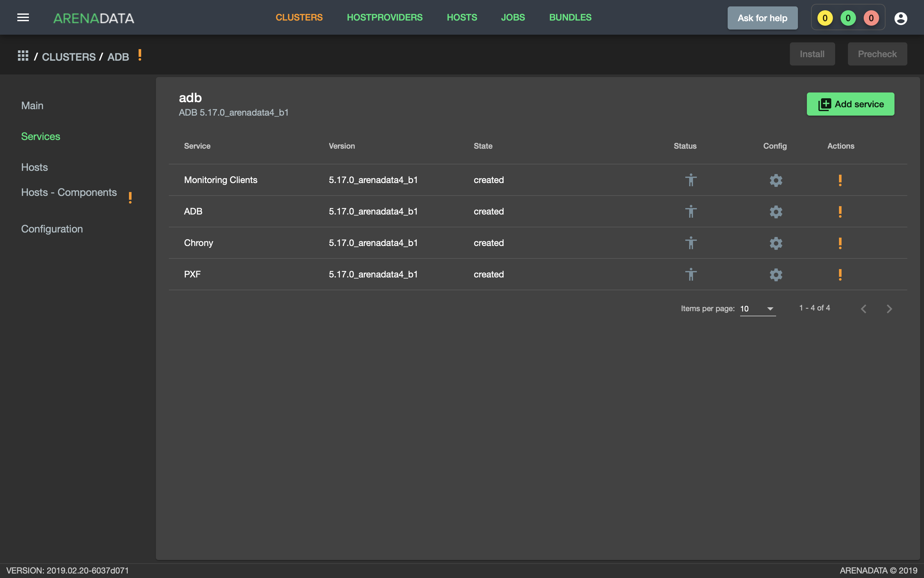924x578 pixels.
Task: Click the warning mark next to Hosts - Components
Action: pyautogui.click(x=130, y=197)
